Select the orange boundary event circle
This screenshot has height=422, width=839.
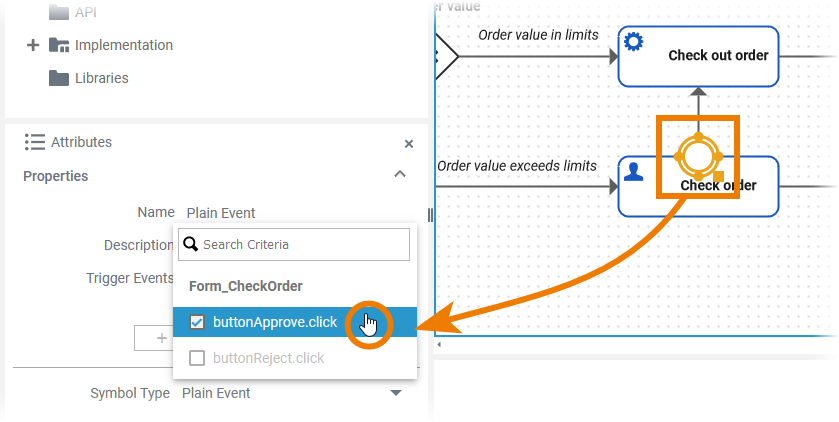(698, 156)
